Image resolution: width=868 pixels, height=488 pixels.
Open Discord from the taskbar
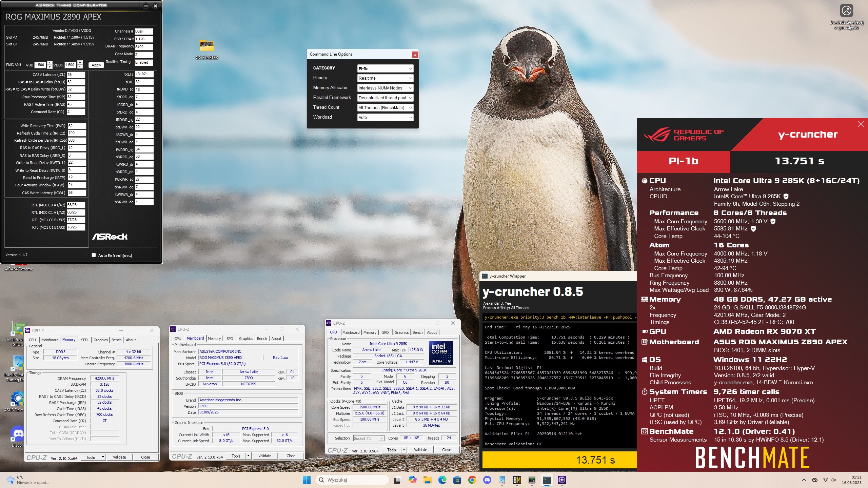click(487, 480)
